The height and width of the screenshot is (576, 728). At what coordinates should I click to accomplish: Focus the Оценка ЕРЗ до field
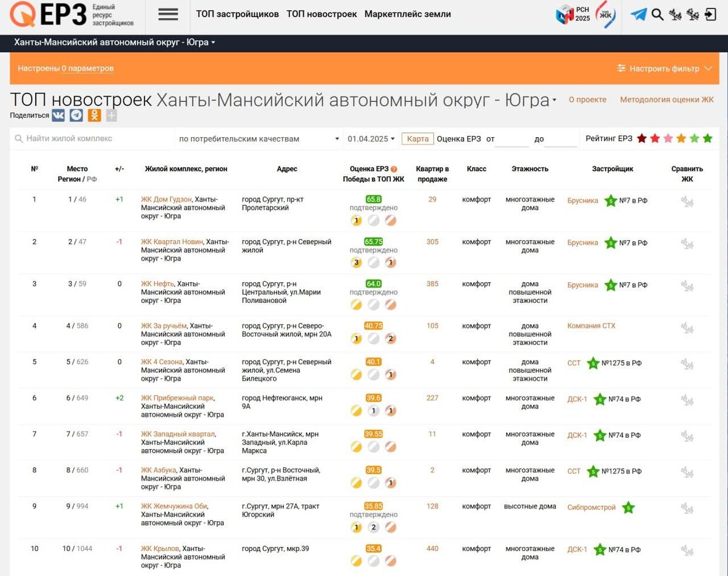pos(561,139)
